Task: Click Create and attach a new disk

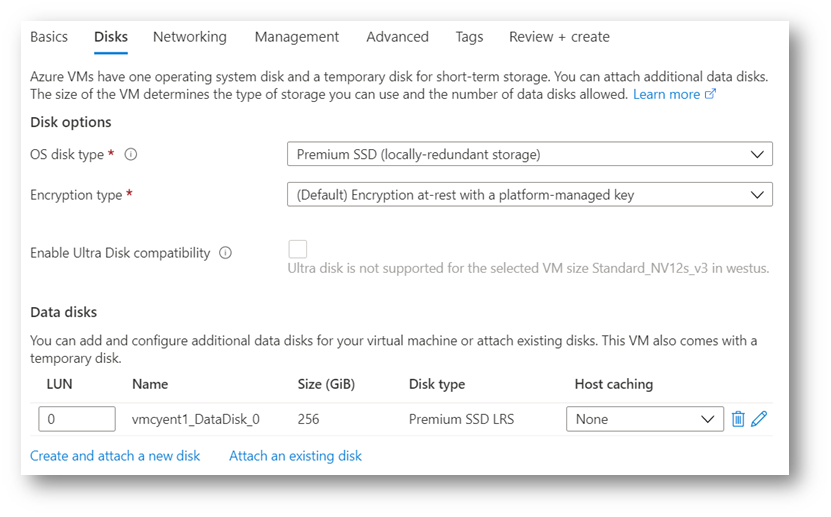Action: pyautogui.click(x=115, y=456)
